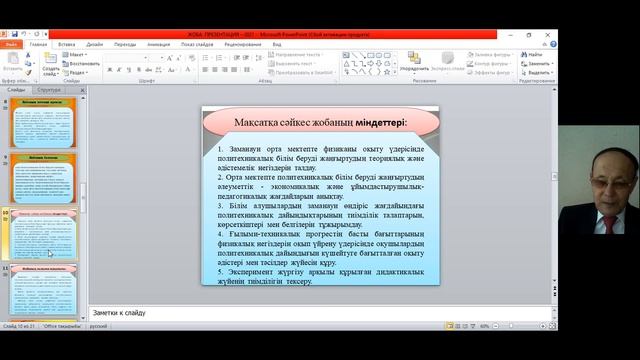Open the Рецензирование ribbon tab
Viewport: 640px width, 360px height.
click(x=243, y=44)
